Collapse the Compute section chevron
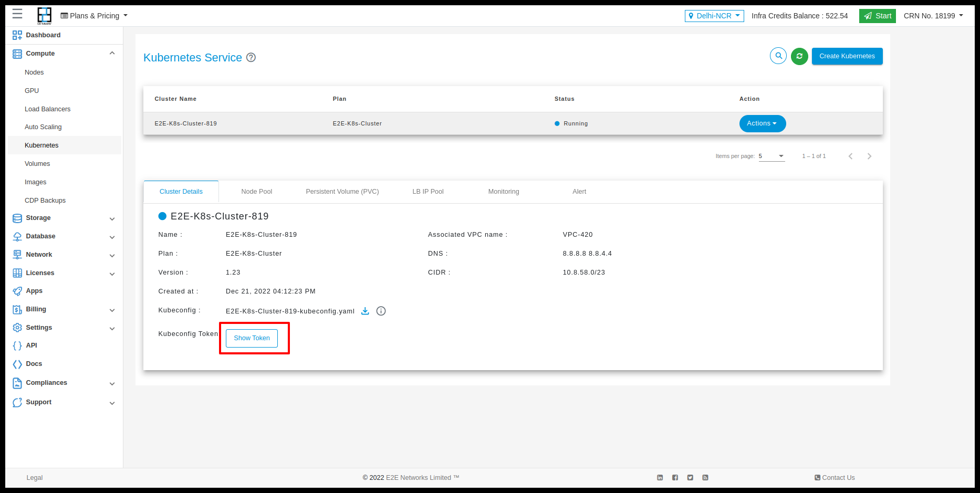The image size is (980, 493). (112, 54)
